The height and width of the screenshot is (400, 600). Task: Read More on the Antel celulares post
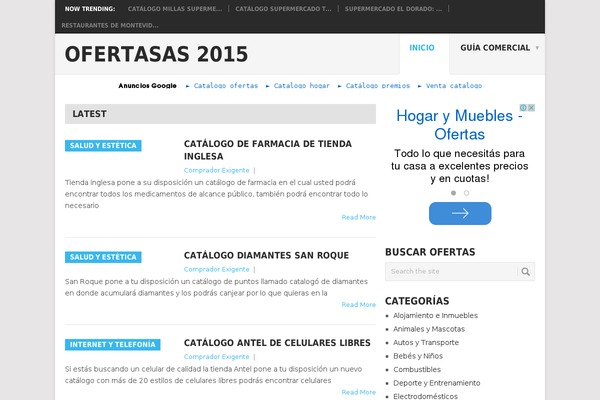pyautogui.click(x=359, y=392)
